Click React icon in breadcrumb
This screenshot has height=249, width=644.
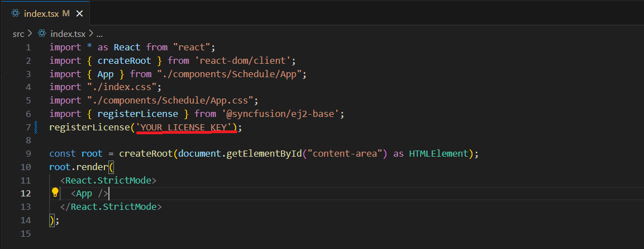42,34
